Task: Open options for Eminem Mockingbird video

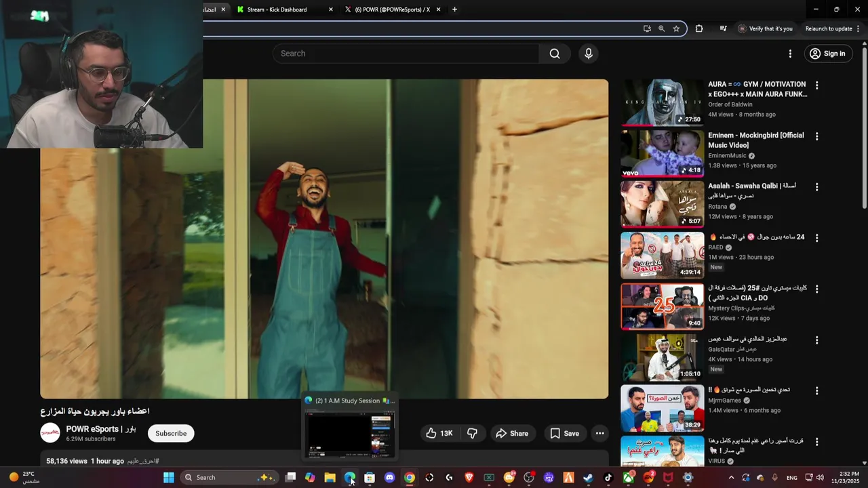Action: pos(816,136)
